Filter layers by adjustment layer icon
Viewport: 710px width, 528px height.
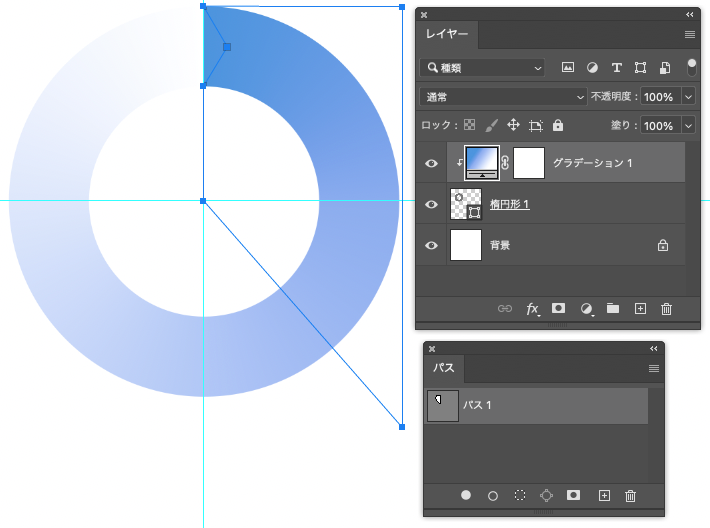pyautogui.click(x=592, y=68)
